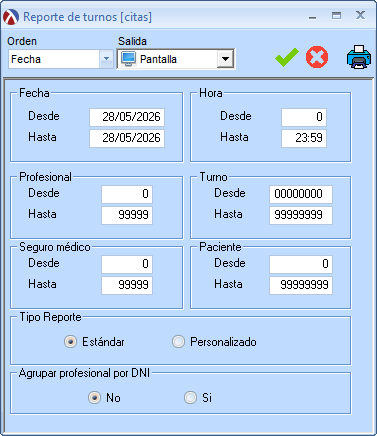Viewport: 377px width, 436px height.
Task: Focus the Hora Desde field
Action: pos(304,117)
